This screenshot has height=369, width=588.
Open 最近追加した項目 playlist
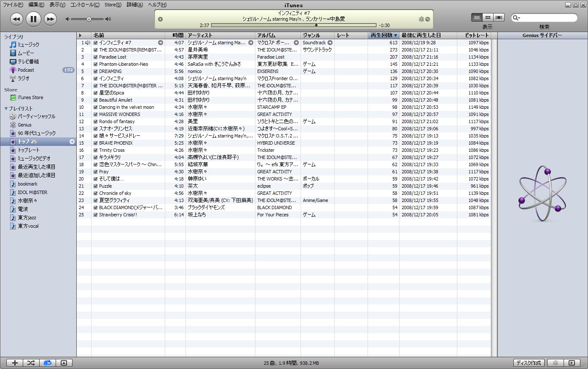36,175
